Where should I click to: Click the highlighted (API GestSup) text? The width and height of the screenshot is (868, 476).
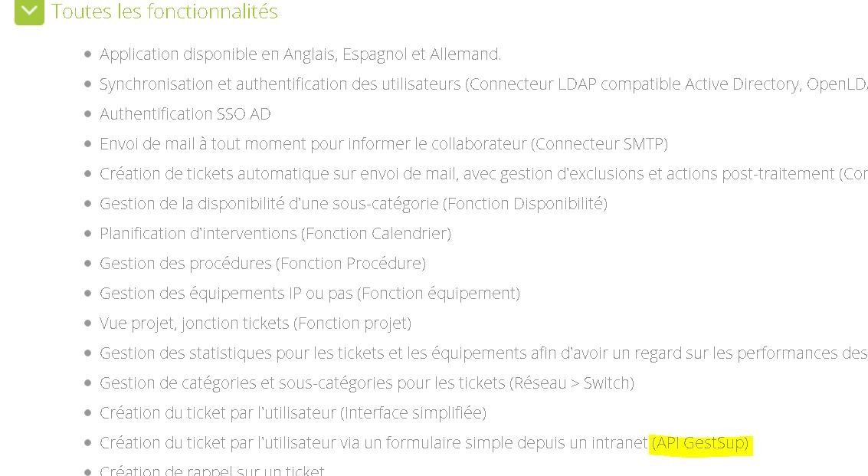point(700,443)
